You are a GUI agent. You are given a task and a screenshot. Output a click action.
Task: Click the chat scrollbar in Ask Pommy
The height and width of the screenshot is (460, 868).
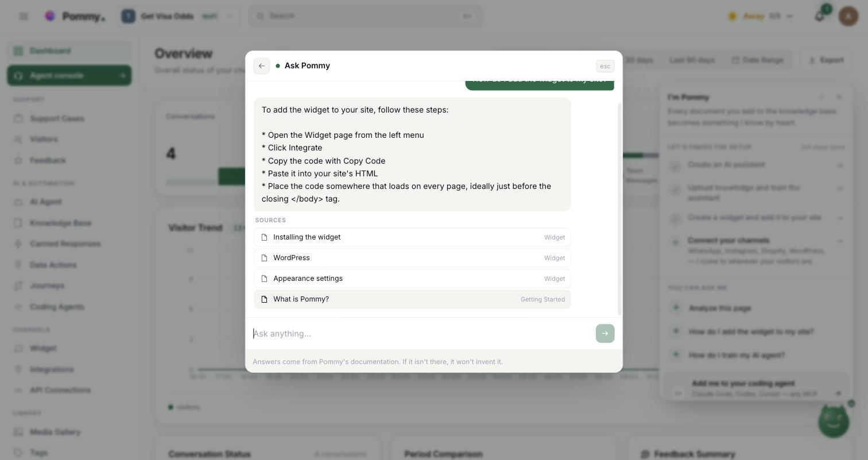[x=619, y=209]
